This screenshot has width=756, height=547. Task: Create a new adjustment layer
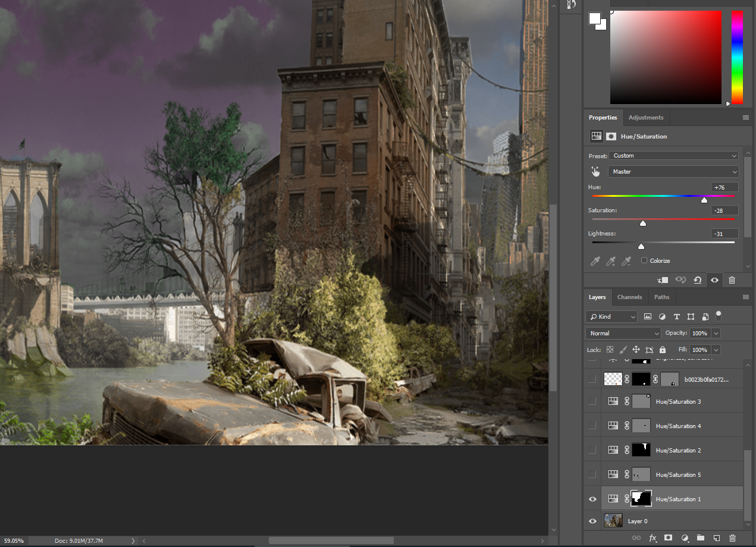pyautogui.click(x=685, y=537)
